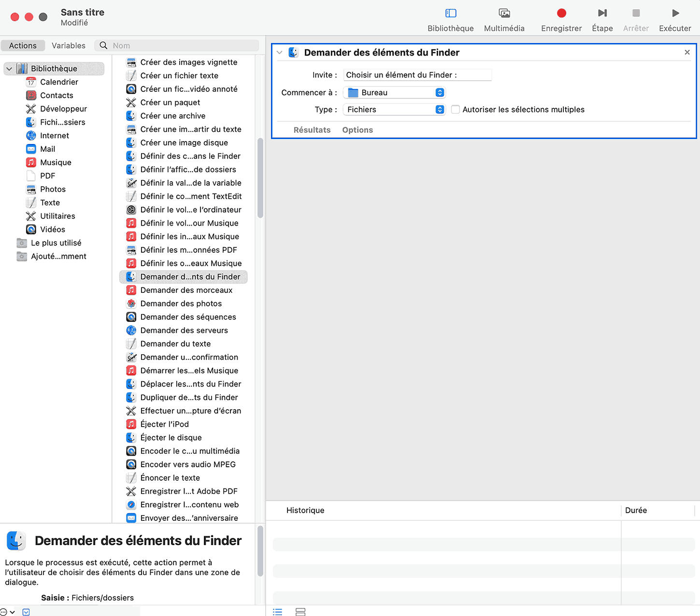Select Éjecter le disque action

tap(171, 438)
